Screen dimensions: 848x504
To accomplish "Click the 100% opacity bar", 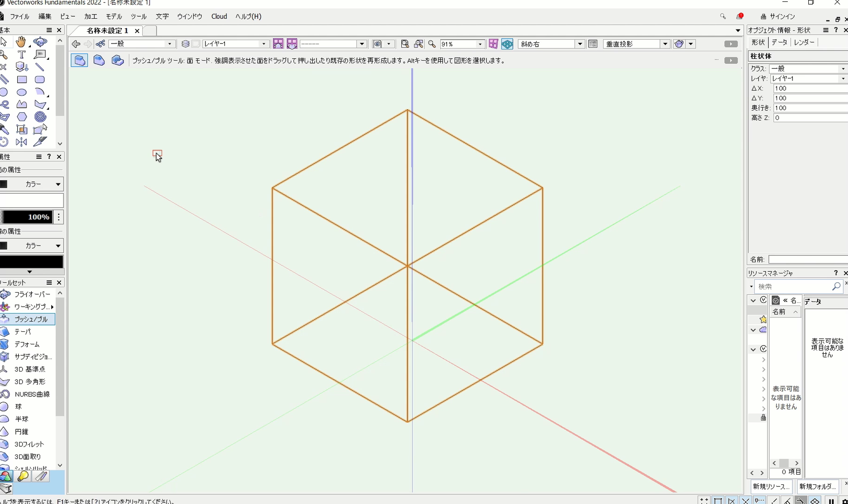I will click(27, 217).
